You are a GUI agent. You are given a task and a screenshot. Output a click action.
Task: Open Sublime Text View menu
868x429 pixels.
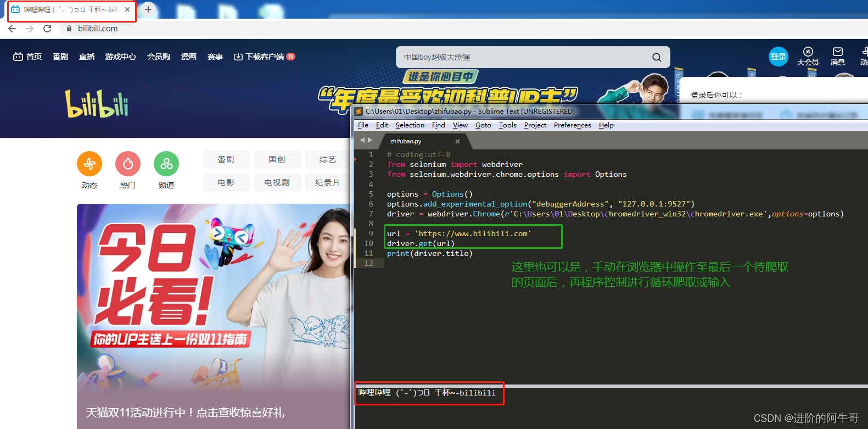pos(460,125)
